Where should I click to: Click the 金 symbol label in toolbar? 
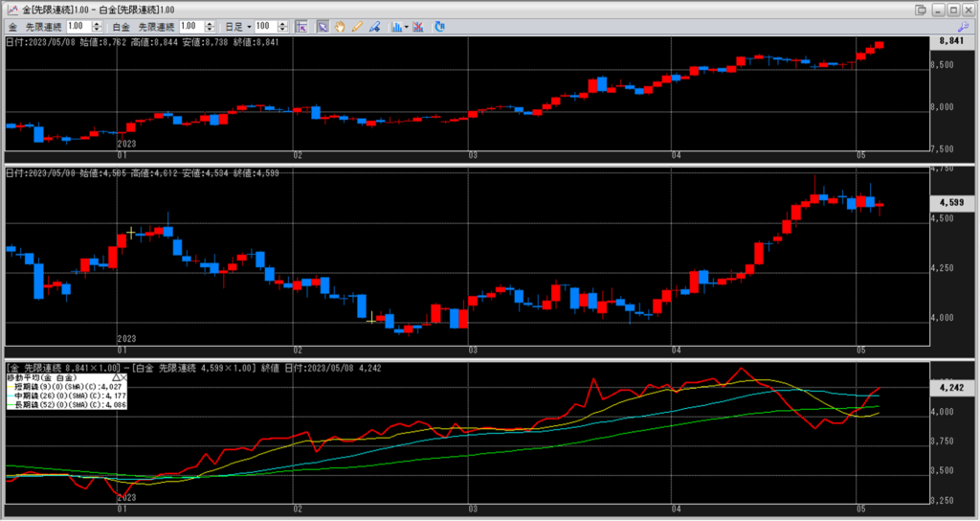click(13, 27)
